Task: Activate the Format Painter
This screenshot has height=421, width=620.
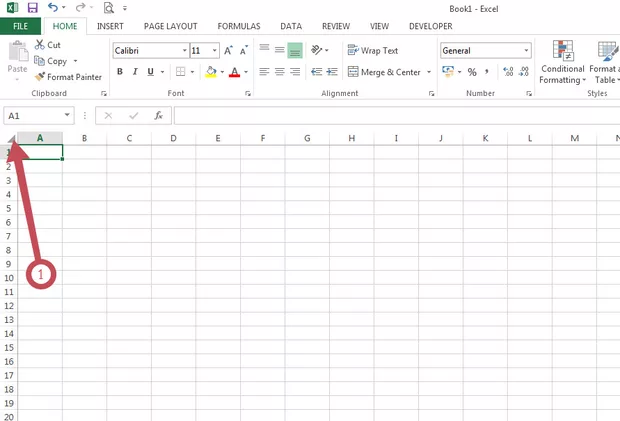Action: [x=68, y=77]
